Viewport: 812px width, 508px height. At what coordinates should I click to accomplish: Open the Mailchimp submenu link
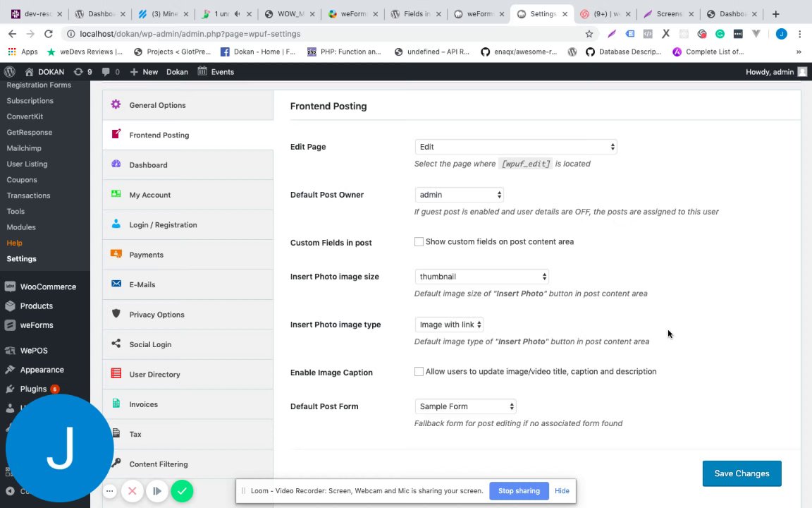pos(24,147)
